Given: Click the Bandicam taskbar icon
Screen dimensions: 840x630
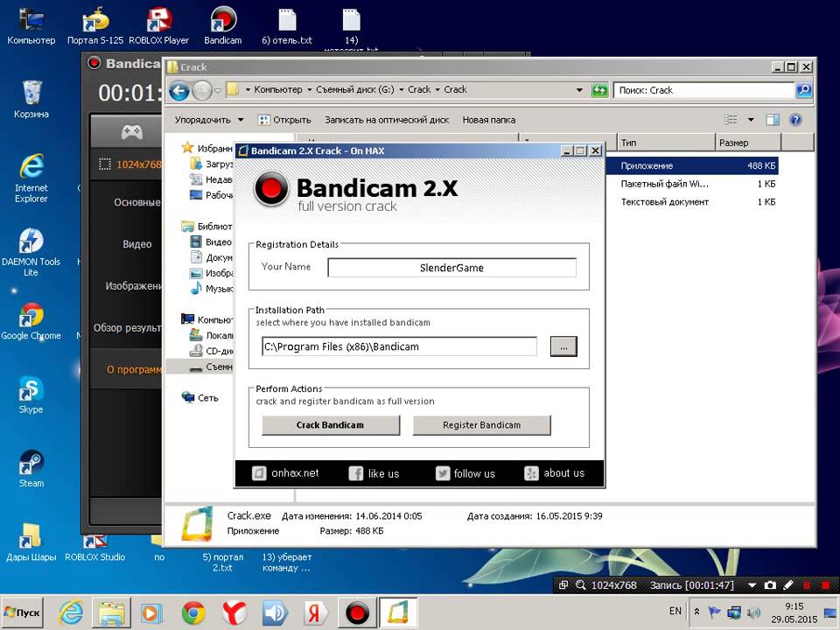Looking at the screenshot, I should (357, 612).
